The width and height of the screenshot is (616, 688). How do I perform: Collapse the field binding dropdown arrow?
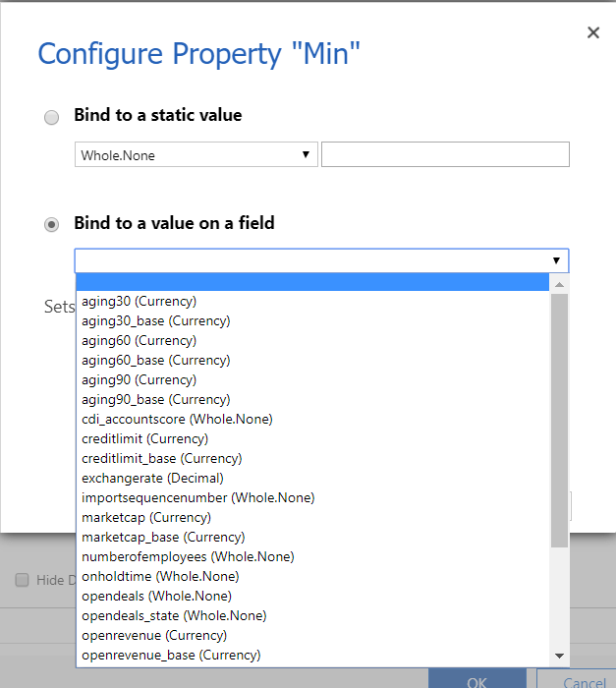556,261
